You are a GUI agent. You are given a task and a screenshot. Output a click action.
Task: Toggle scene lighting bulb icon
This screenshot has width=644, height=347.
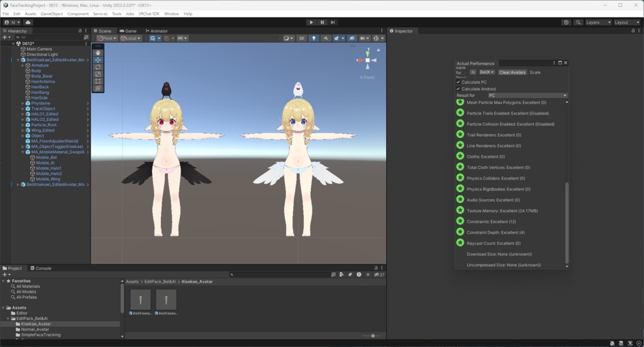pyautogui.click(x=314, y=38)
